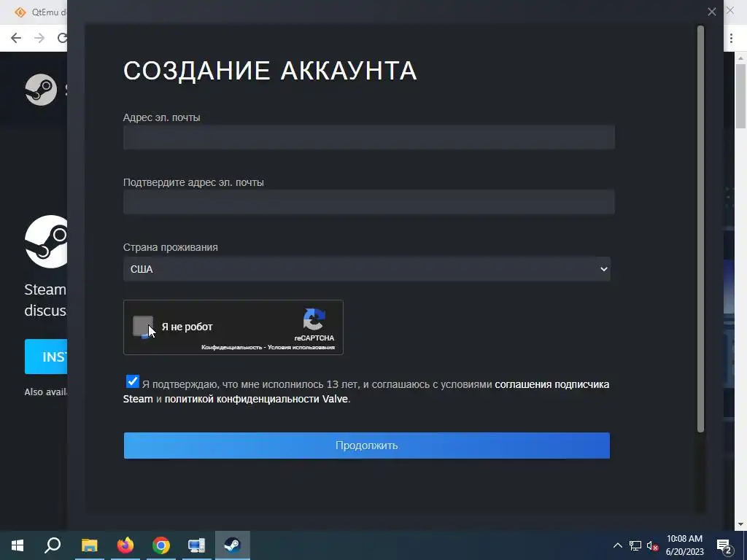Go back in the browser behind
The image size is (747, 560).
tap(16, 38)
